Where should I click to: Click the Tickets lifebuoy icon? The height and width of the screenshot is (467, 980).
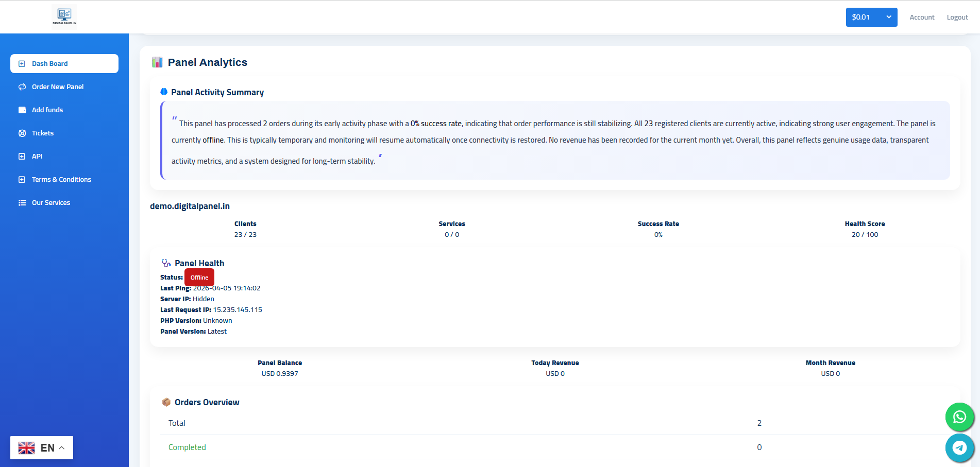tap(22, 133)
